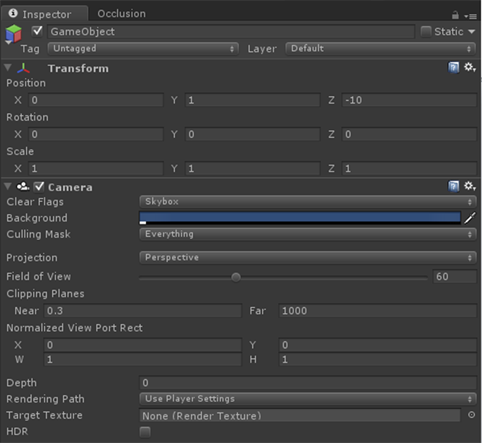Click the View Port Rect W field

(142, 360)
